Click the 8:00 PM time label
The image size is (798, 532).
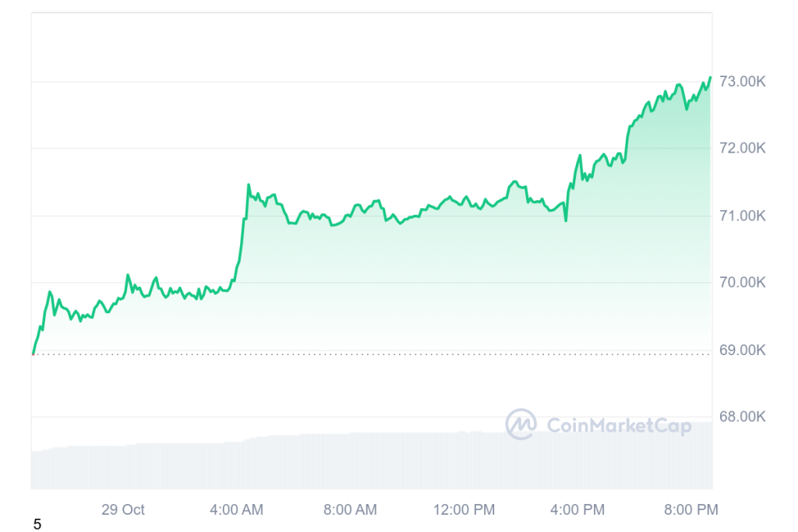click(x=691, y=510)
